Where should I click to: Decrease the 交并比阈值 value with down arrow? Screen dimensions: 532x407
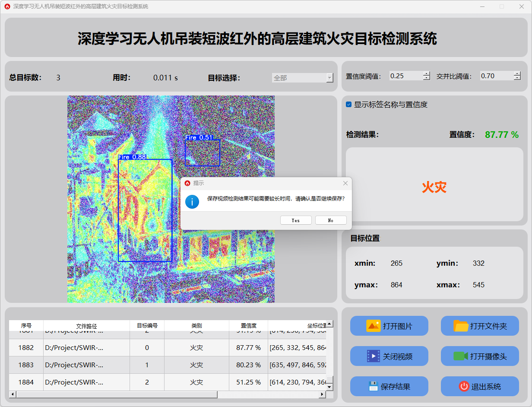click(x=517, y=78)
